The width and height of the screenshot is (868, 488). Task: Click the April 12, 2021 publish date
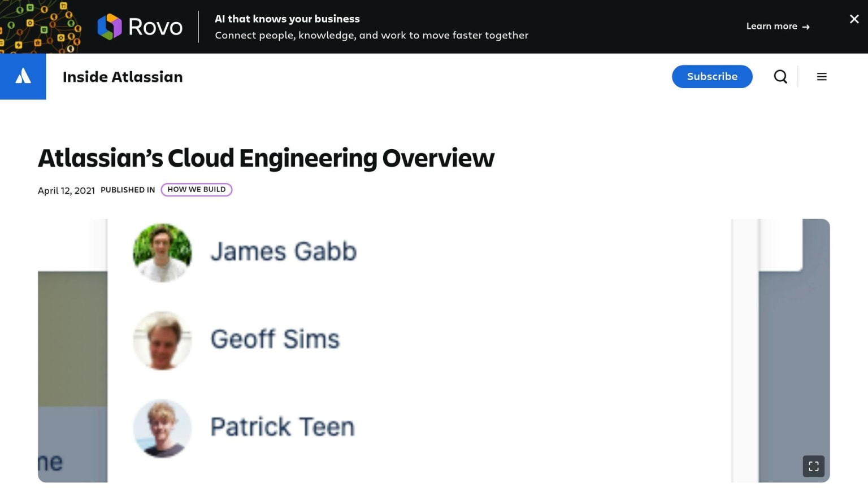tap(66, 190)
